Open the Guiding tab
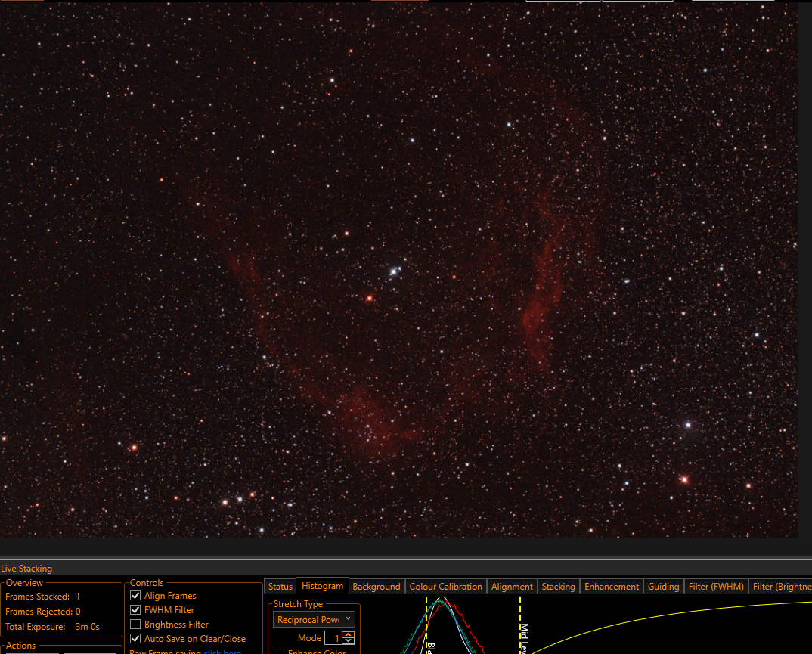Image resolution: width=812 pixels, height=654 pixels. [663, 586]
